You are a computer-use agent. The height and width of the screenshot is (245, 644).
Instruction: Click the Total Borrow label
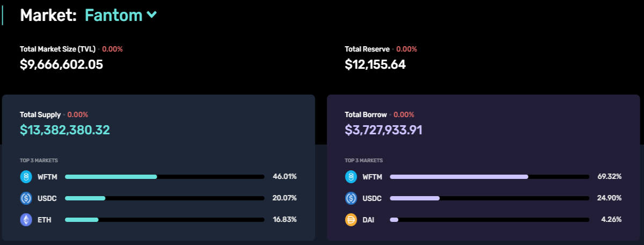click(x=366, y=114)
